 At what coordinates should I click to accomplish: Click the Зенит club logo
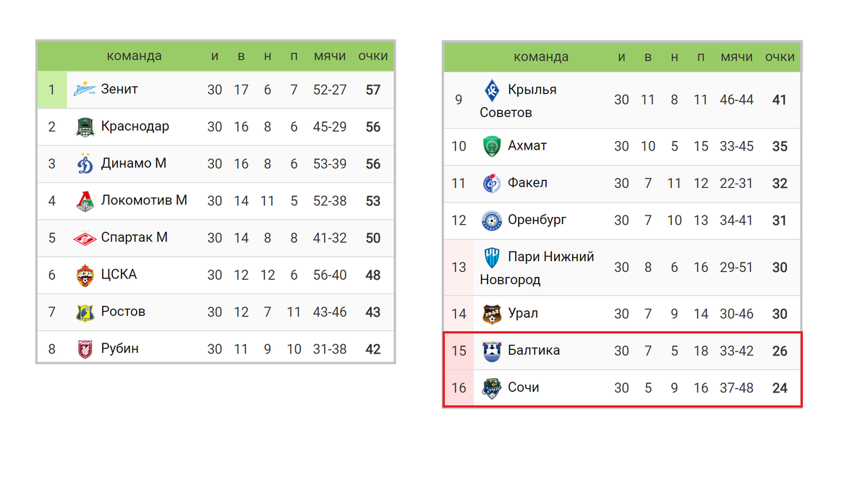pyautogui.click(x=85, y=90)
